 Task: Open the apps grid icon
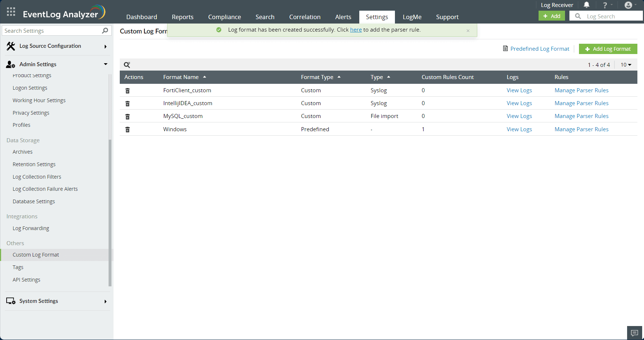pos(11,11)
